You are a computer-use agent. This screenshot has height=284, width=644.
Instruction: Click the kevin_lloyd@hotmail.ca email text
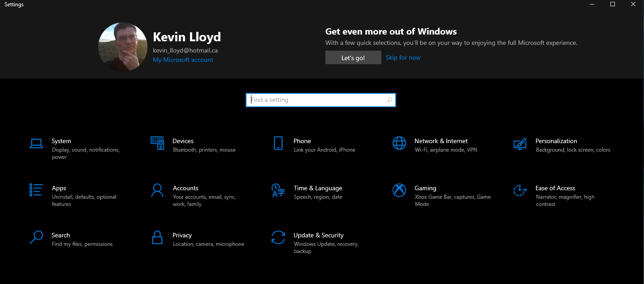pos(185,50)
